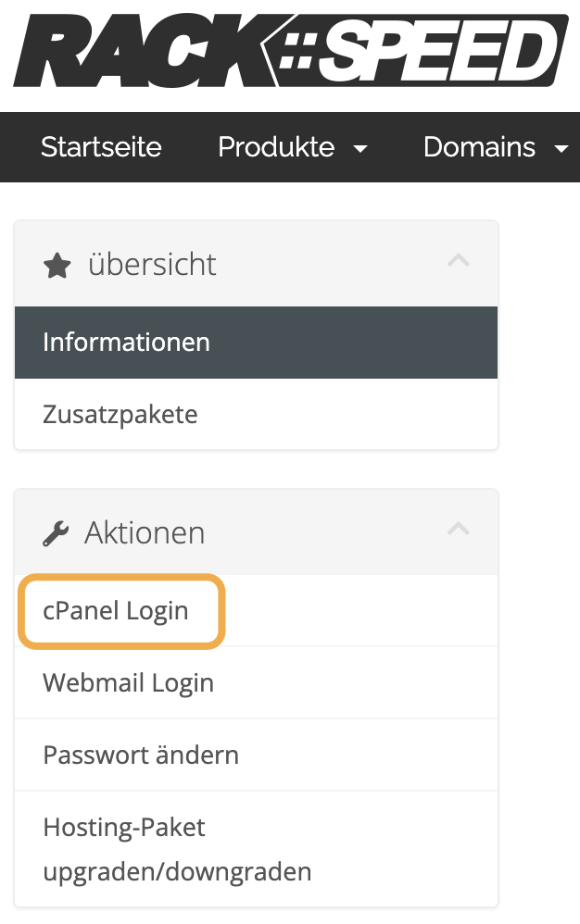Click the Aktionen panel heading text
Viewport: 580px width, 924px height.
145,533
